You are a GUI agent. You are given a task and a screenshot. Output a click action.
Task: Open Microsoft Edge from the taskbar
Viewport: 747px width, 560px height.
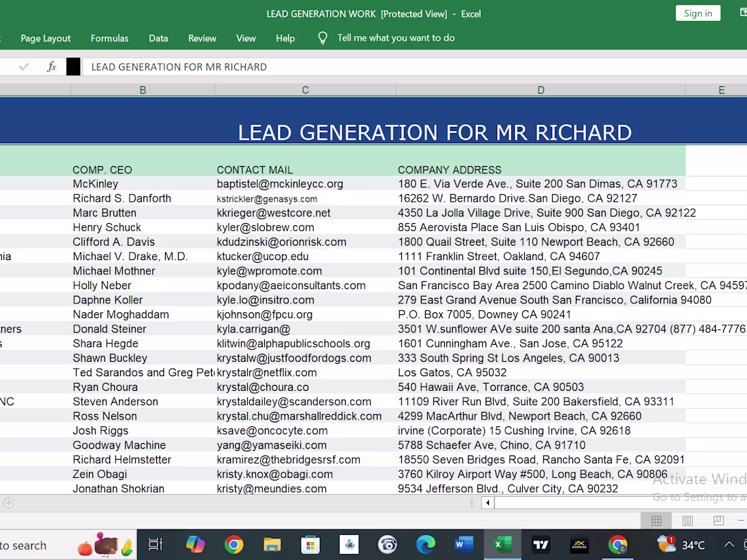click(426, 544)
